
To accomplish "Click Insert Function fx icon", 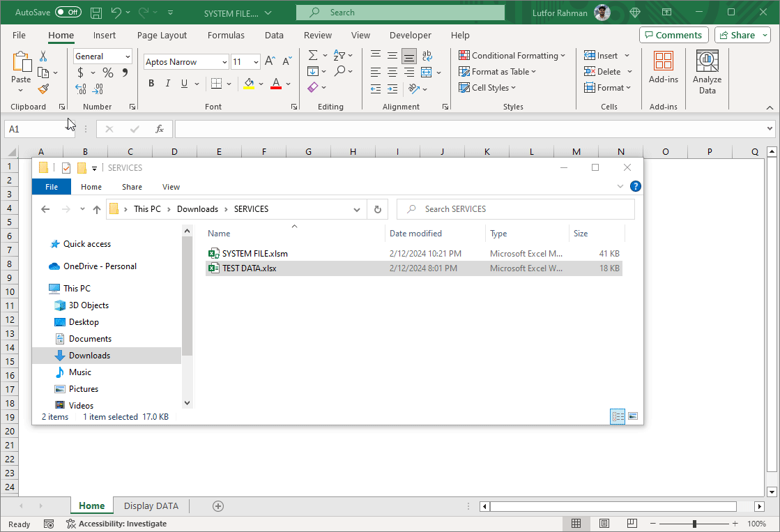I will click(x=160, y=129).
